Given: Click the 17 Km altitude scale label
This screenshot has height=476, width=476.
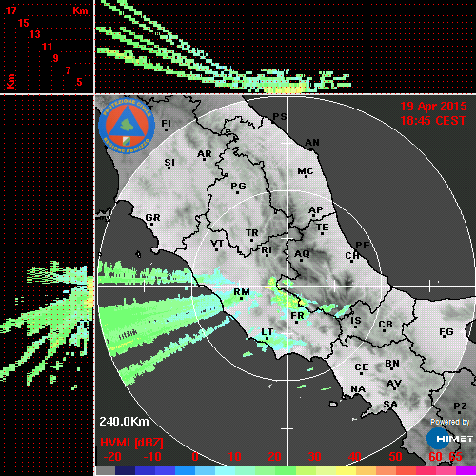Looking at the screenshot, I should coord(10,10).
